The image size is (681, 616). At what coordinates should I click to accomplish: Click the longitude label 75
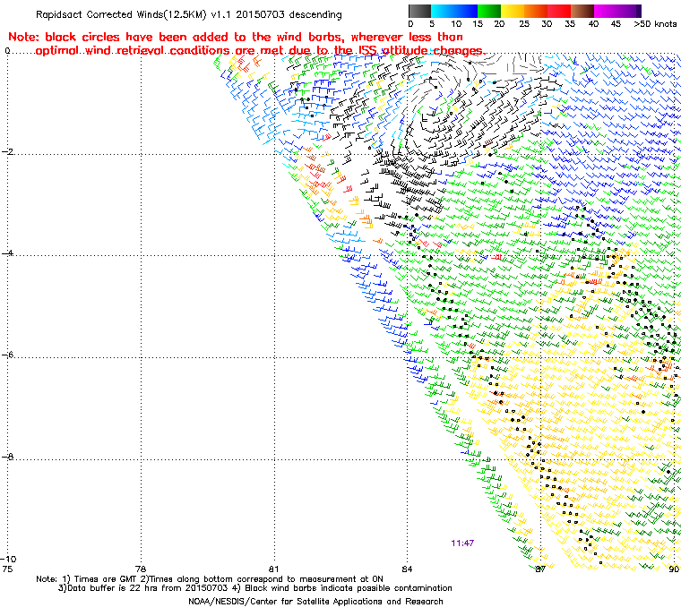click(7, 569)
